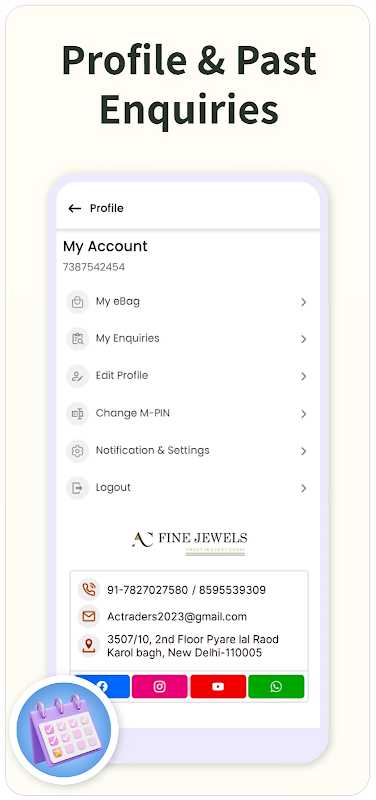Select the Edit Profile menu entry
Screen dimensions: 376x800
pyautogui.click(x=188, y=377)
